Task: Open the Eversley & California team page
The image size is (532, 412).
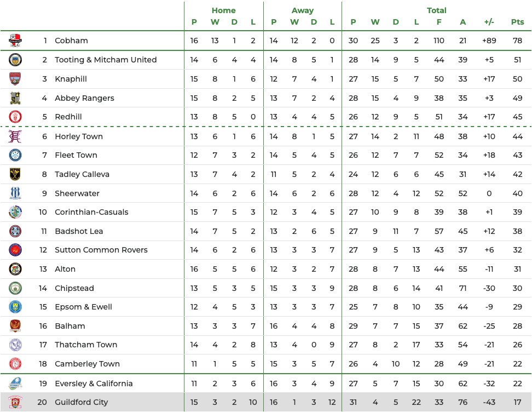Action: (x=94, y=384)
